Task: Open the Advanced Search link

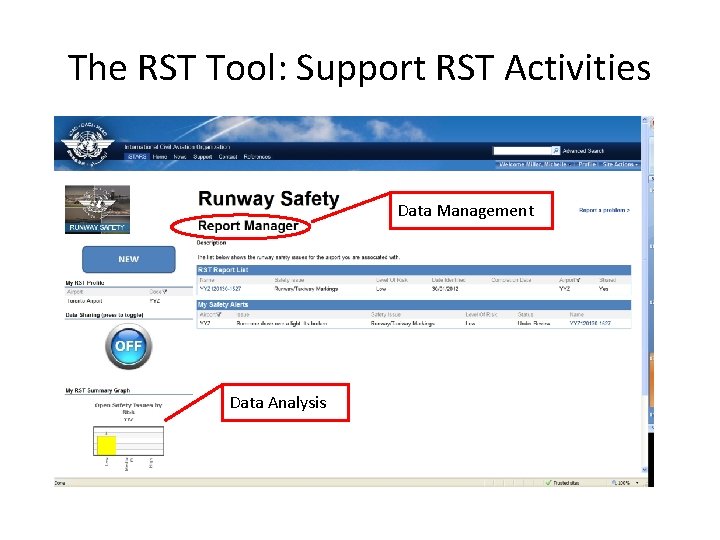Action: tap(583, 151)
